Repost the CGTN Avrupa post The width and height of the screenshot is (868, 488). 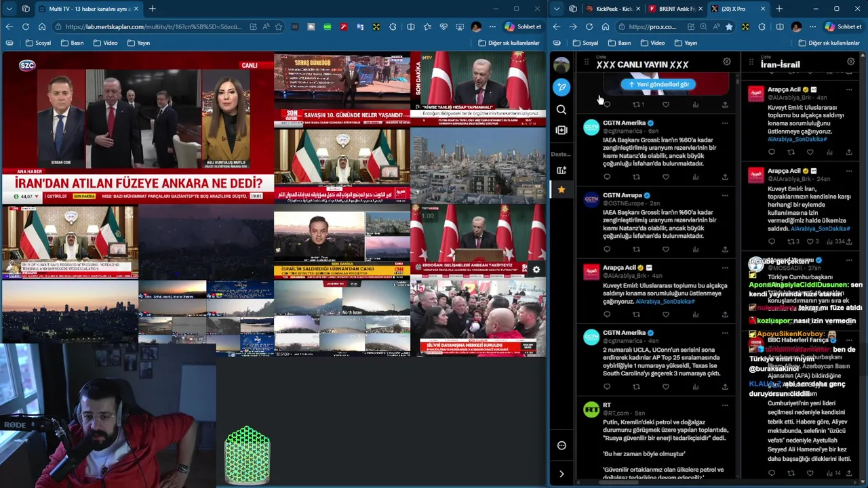pos(636,249)
